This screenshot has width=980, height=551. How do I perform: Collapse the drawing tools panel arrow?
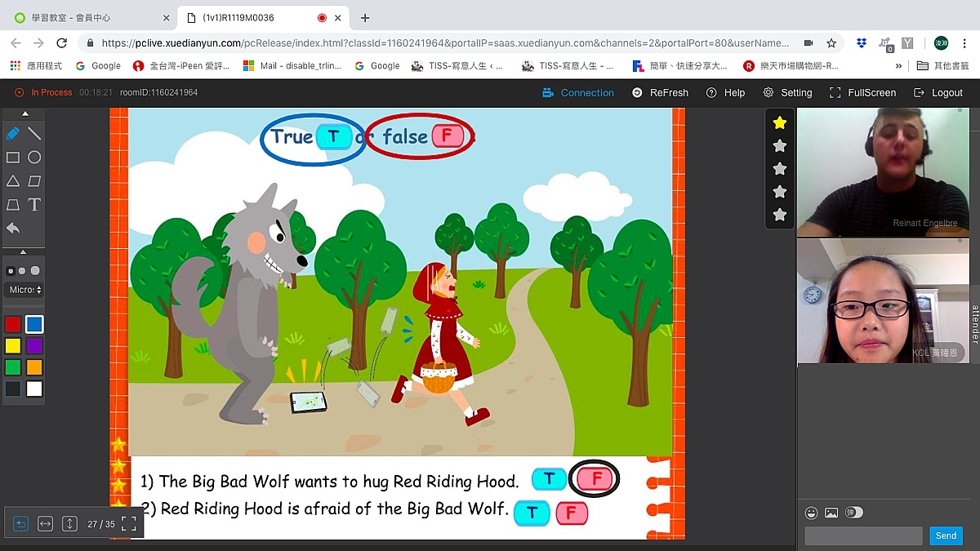[x=24, y=113]
